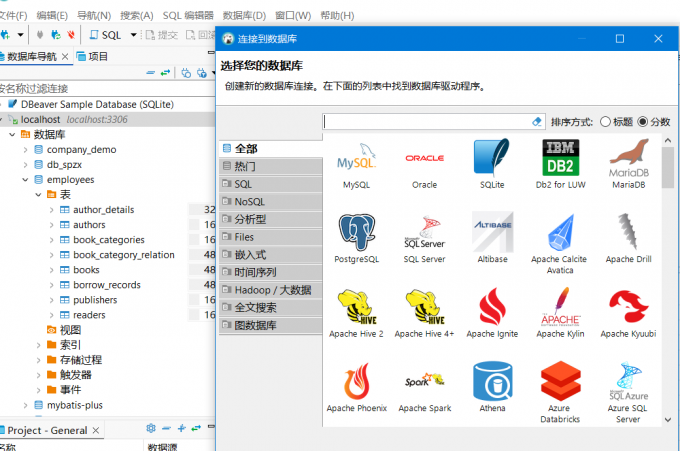Screen dimensions: 680x451
Task: Choose Apache Calcite Avatica driver
Action: pos(559,244)
